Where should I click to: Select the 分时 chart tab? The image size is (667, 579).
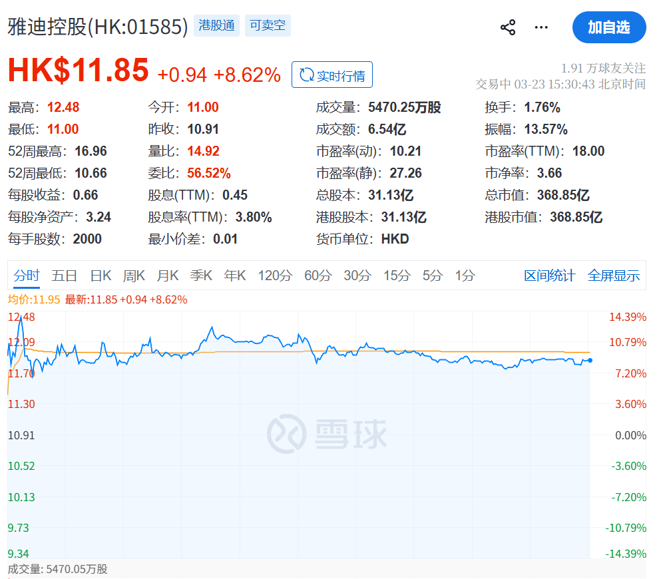27,276
